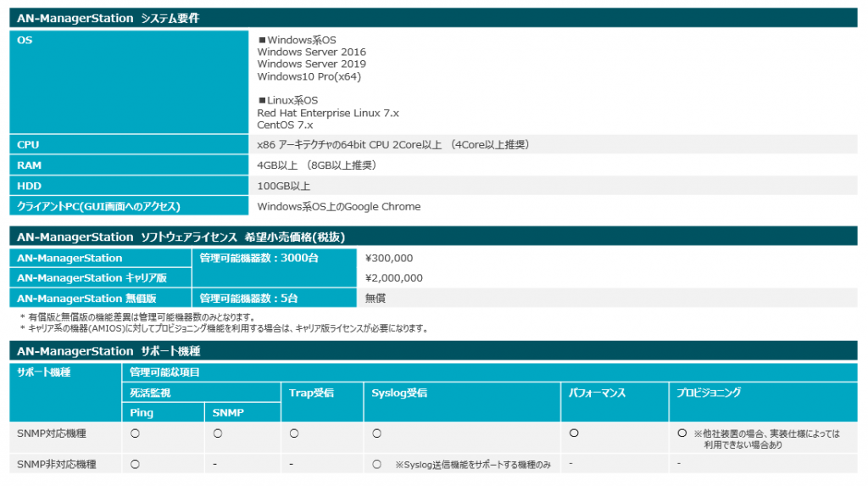This screenshot has height=486, width=868.
Task: Click the '■Windows系OS' heading
Action: pos(297,40)
